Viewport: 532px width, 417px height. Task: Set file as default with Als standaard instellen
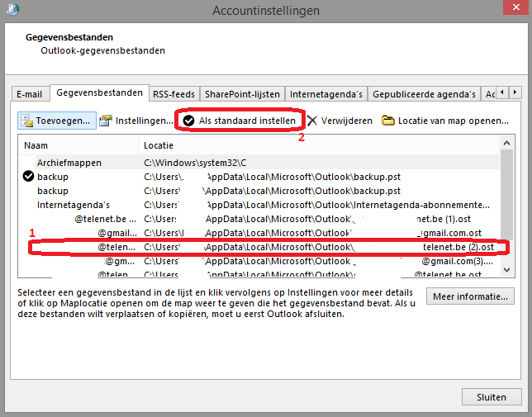(x=240, y=121)
